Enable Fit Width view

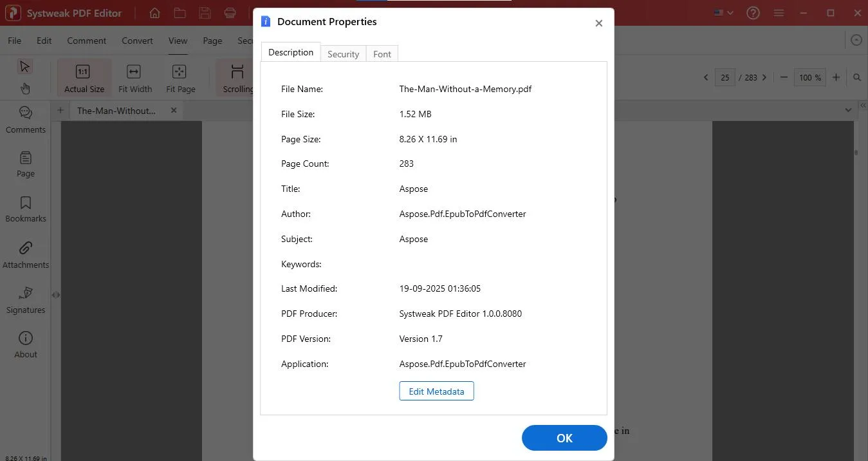coord(134,77)
